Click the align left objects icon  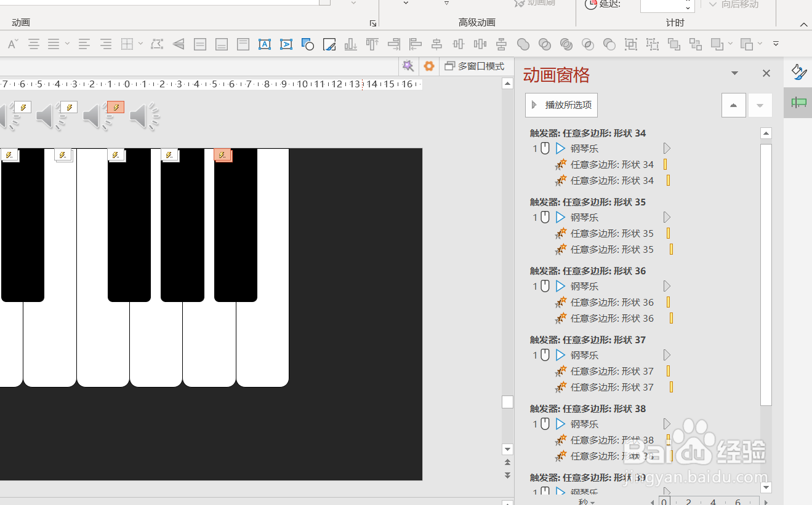tap(416, 44)
